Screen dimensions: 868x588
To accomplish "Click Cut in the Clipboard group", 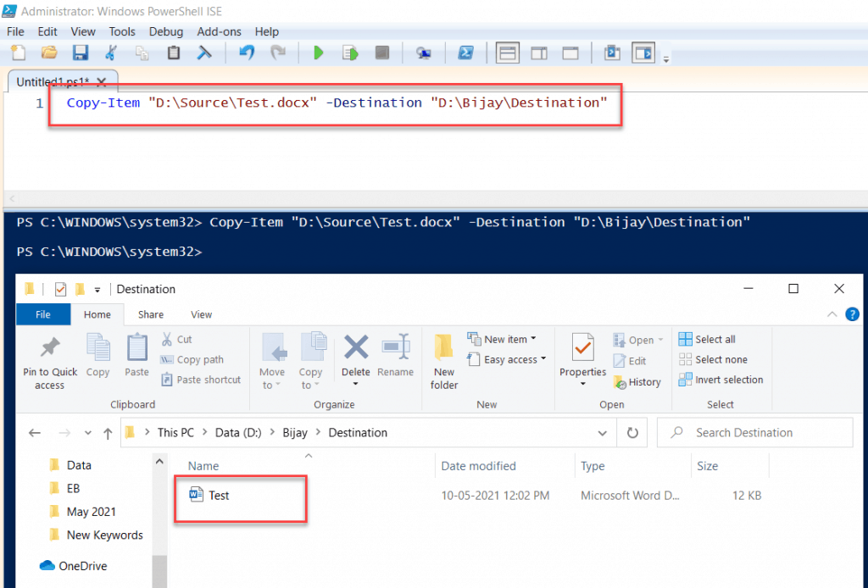I will [x=176, y=339].
